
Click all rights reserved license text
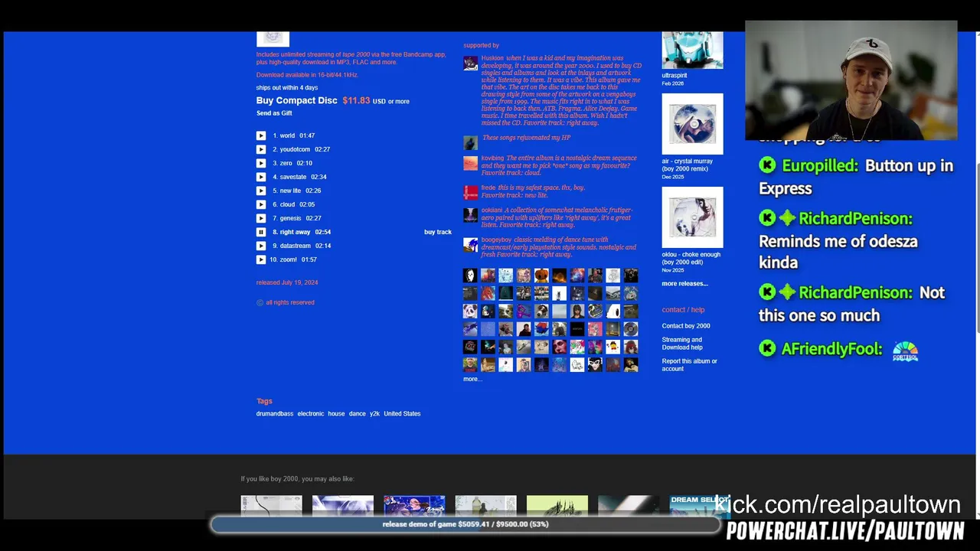[x=290, y=302]
